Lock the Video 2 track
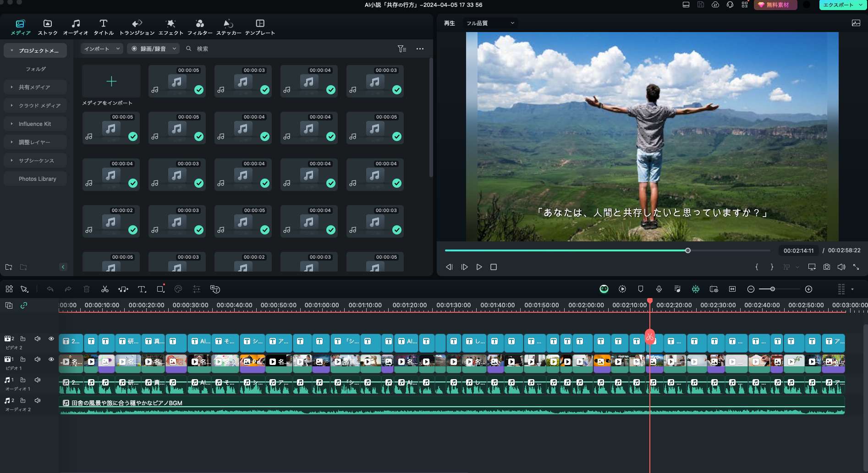 point(23,339)
